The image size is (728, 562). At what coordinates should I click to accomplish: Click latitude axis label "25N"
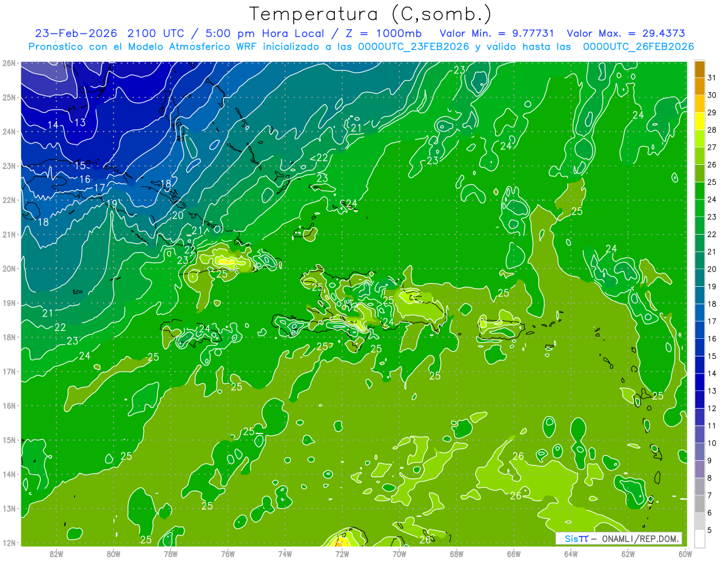(9, 97)
